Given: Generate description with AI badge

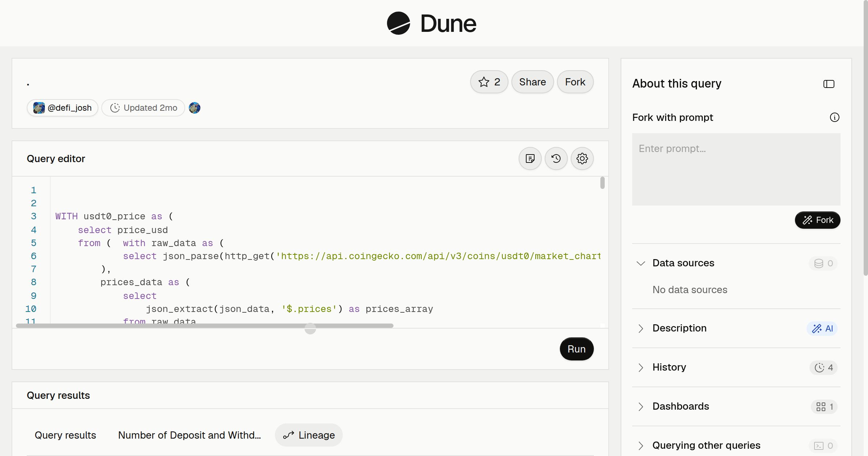Looking at the screenshot, I should click(822, 328).
